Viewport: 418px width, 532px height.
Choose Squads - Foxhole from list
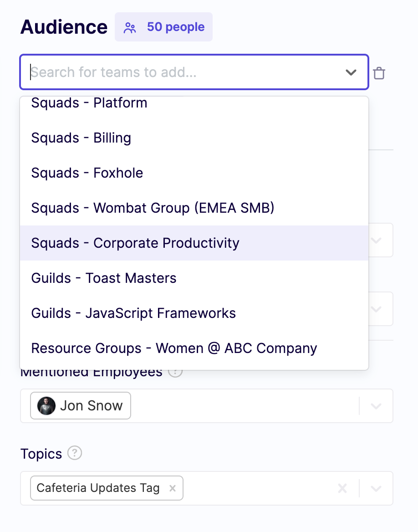pos(87,173)
